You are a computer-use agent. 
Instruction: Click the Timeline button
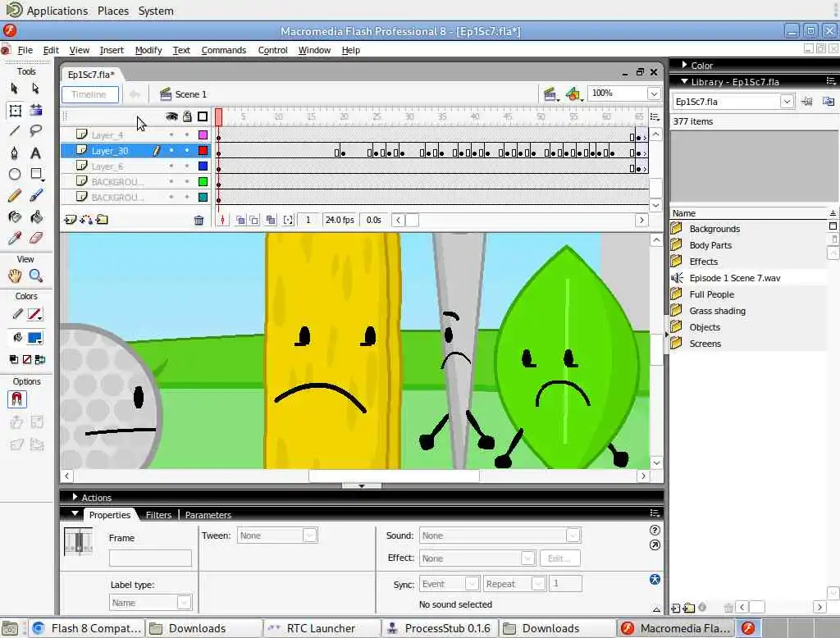tap(89, 94)
